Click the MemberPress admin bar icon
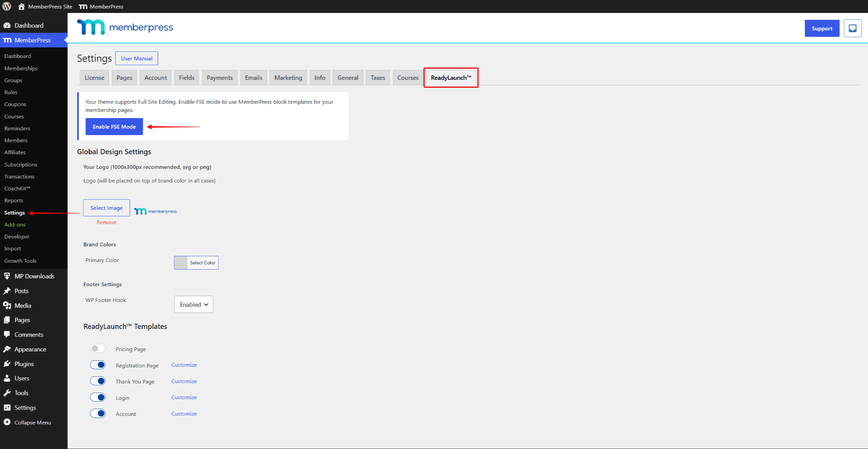 click(83, 6)
